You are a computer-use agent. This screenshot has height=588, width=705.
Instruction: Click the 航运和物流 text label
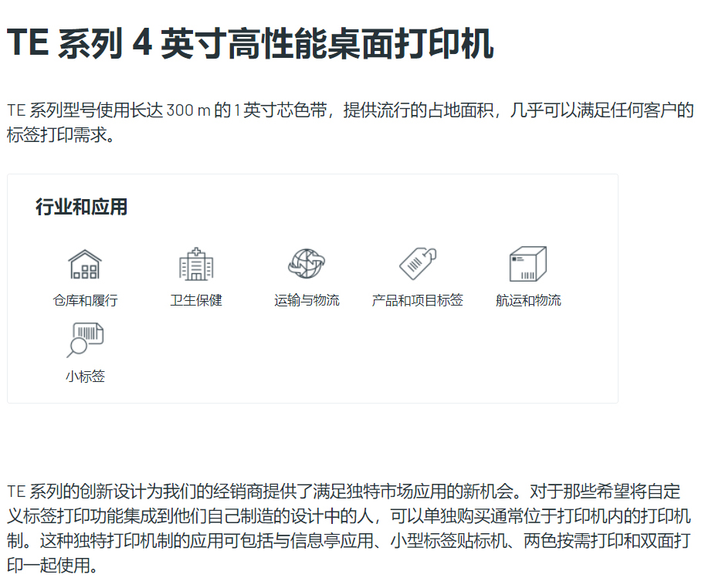tap(528, 300)
